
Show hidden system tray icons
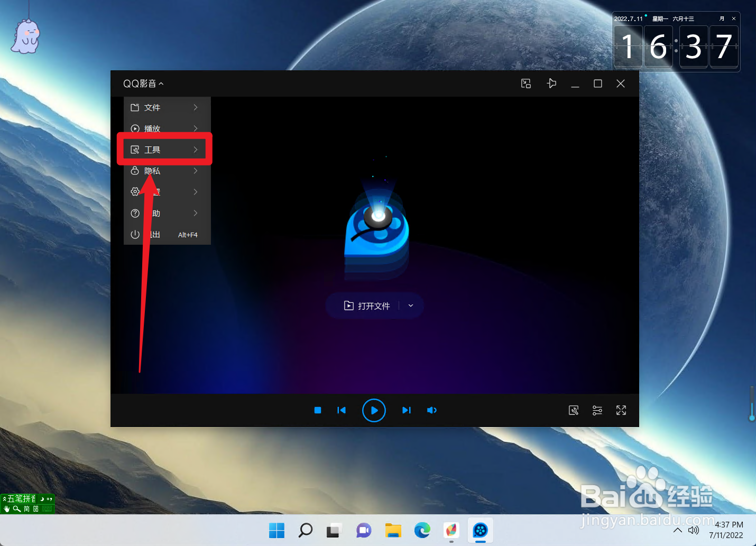point(678,530)
